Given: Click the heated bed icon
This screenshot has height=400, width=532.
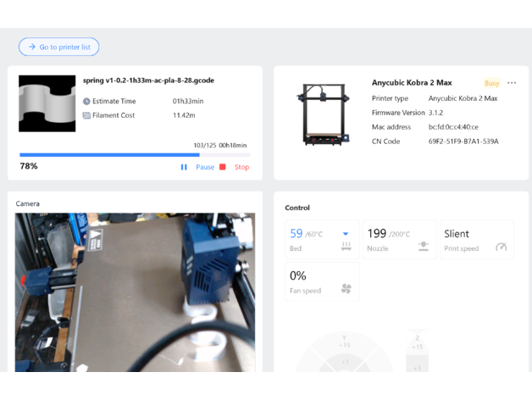Looking at the screenshot, I should click(x=346, y=247).
